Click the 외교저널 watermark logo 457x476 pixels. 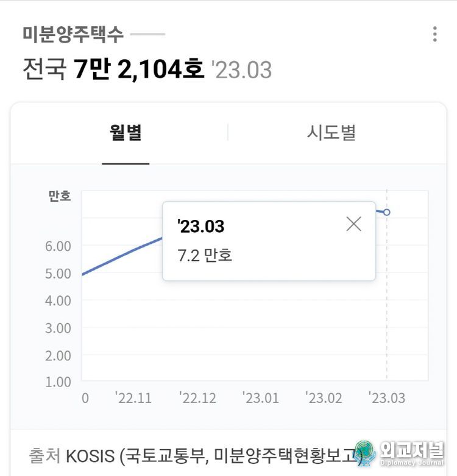pos(399,453)
